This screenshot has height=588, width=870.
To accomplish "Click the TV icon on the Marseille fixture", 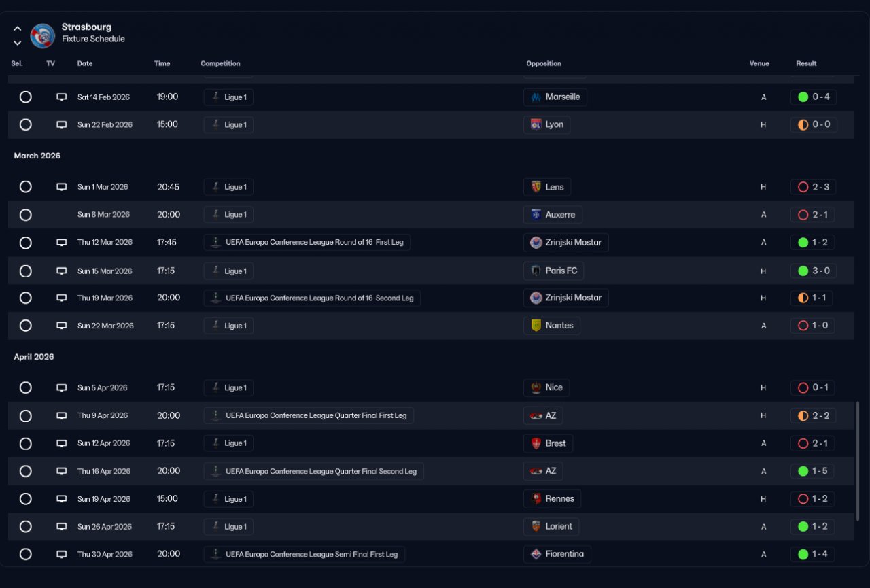I will click(62, 97).
